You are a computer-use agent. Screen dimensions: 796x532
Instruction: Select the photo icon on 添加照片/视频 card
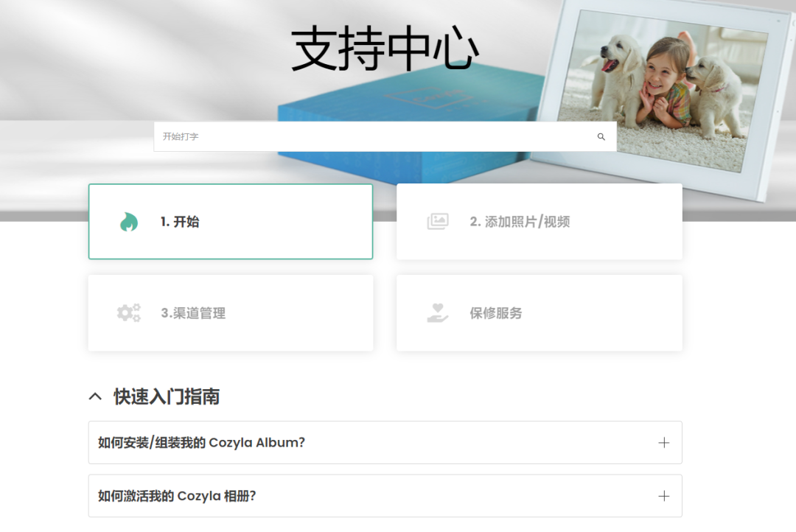click(438, 220)
